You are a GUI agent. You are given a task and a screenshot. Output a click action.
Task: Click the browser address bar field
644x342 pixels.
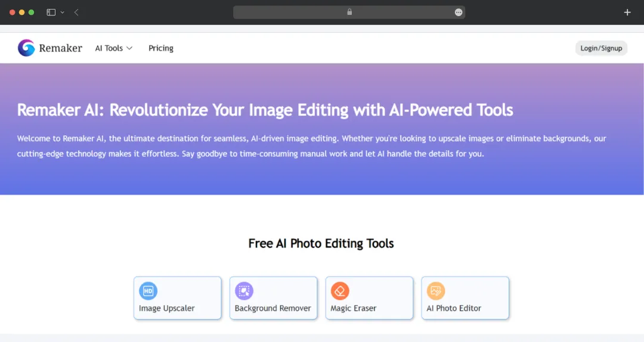(x=349, y=13)
